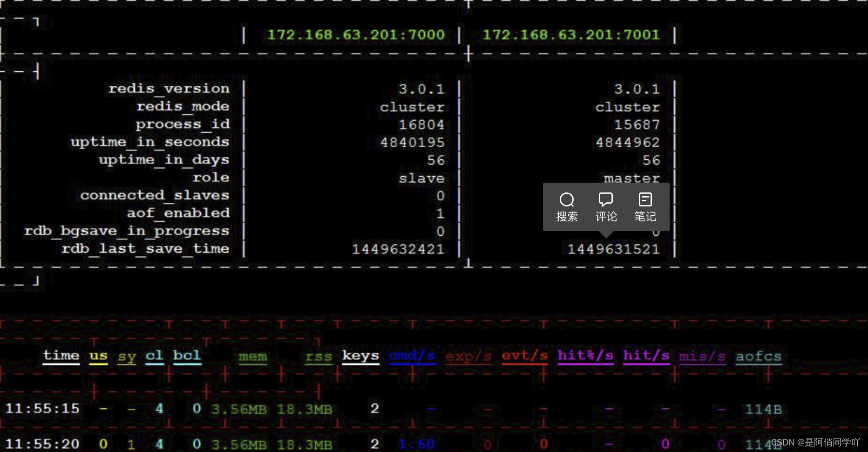
Task: Click the cmd/s column header
Action: pos(412,356)
